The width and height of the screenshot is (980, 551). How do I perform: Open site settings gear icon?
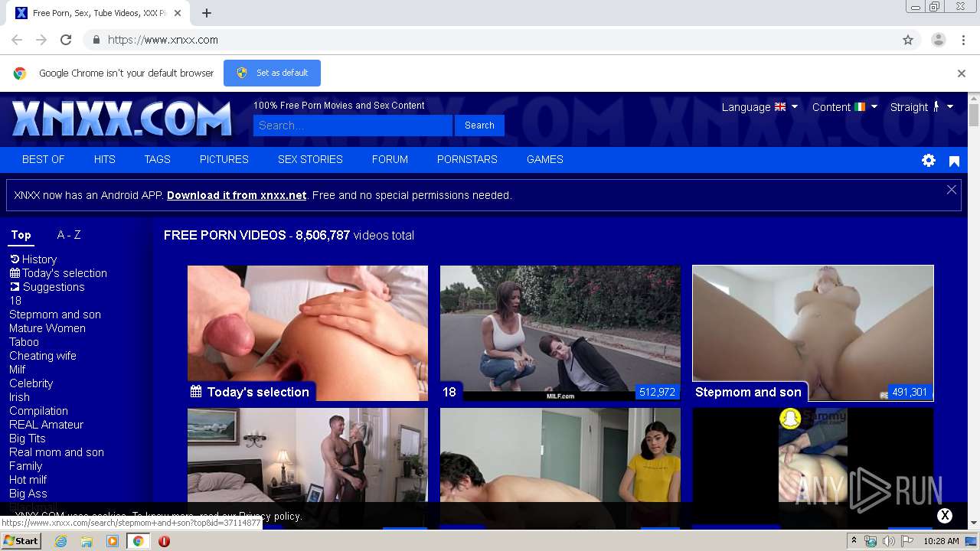pos(929,160)
